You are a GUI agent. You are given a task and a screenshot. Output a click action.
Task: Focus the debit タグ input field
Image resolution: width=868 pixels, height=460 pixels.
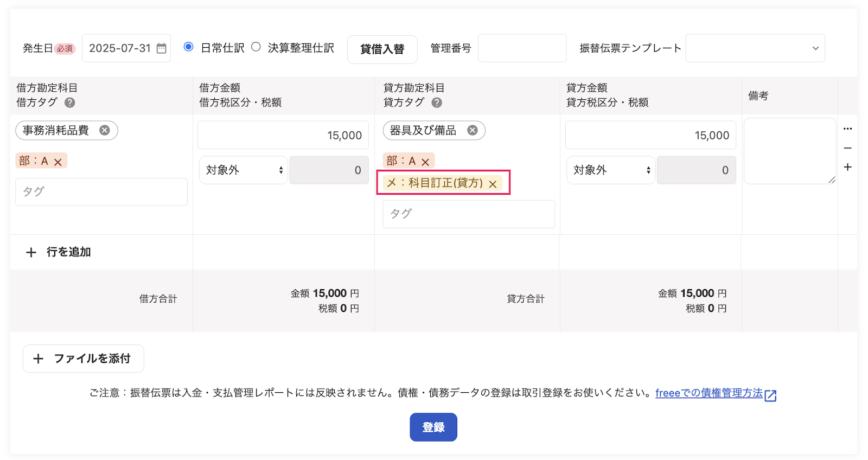click(101, 191)
